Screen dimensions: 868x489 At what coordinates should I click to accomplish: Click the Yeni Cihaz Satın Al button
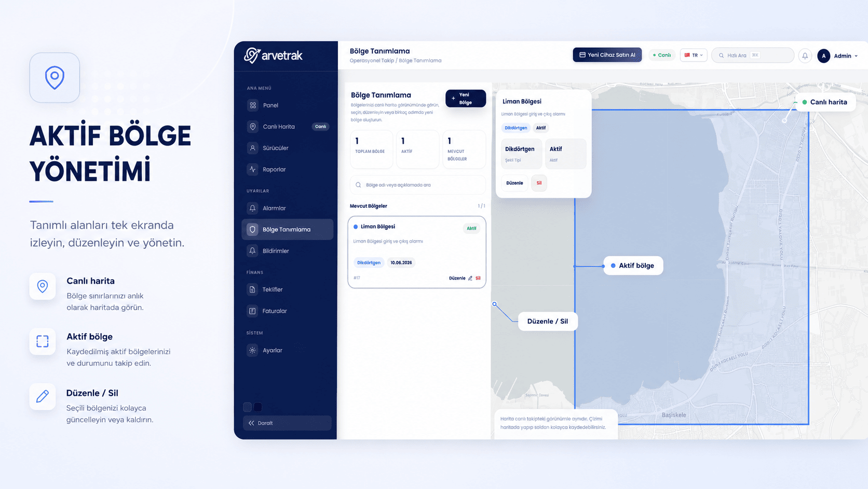(607, 55)
